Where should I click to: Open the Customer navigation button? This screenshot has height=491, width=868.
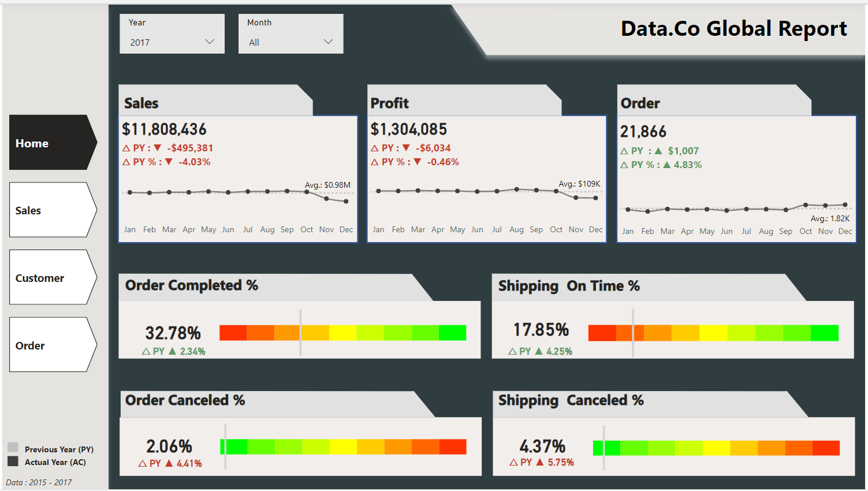(x=52, y=278)
